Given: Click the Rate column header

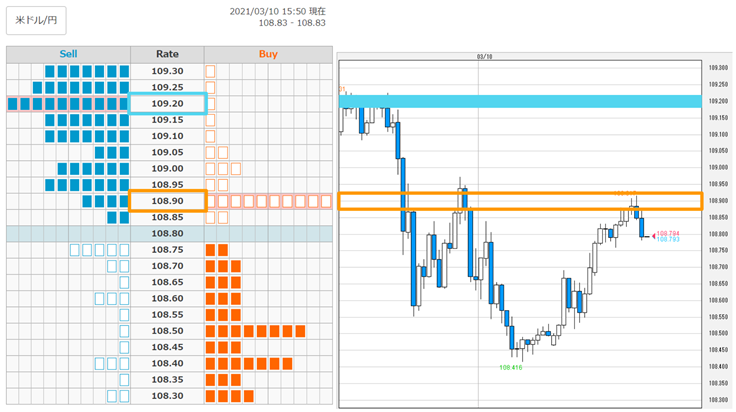Looking at the screenshot, I should (167, 54).
